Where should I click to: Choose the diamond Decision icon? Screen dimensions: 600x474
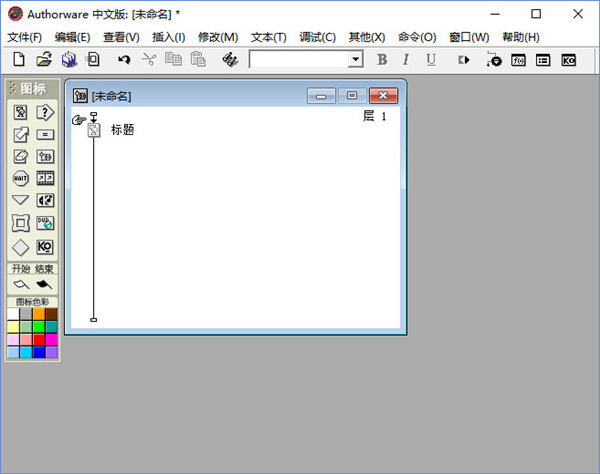pyautogui.click(x=20, y=246)
